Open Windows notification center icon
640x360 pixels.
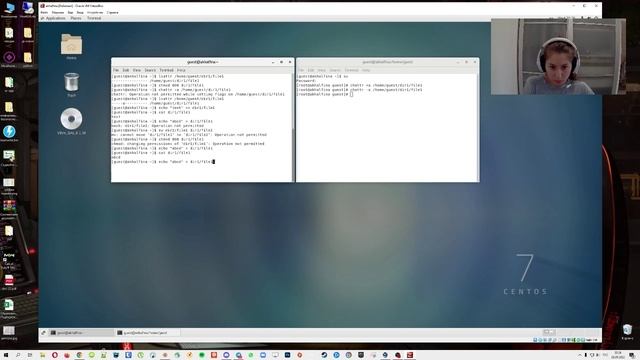coord(632,355)
